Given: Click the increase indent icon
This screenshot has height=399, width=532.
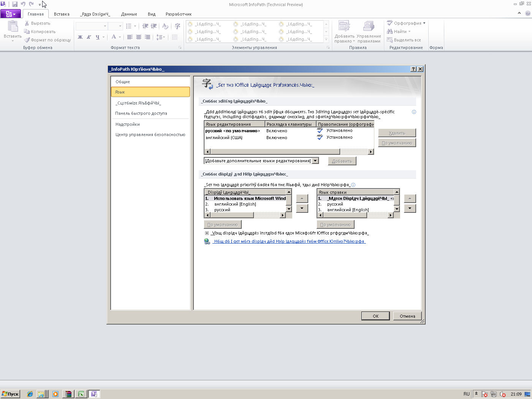Looking at the screenshot, I should click(154, 26).
